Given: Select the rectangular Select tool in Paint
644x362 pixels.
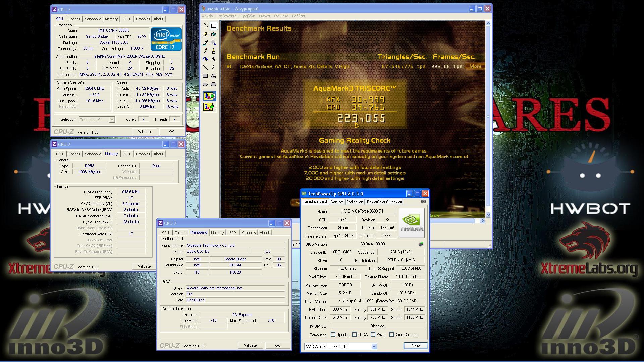Looking at the screenshot, I should click(x=214, y=26).
